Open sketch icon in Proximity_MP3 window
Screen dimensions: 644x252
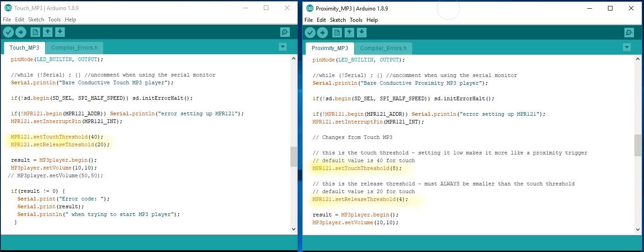click(x=349, y=32)
